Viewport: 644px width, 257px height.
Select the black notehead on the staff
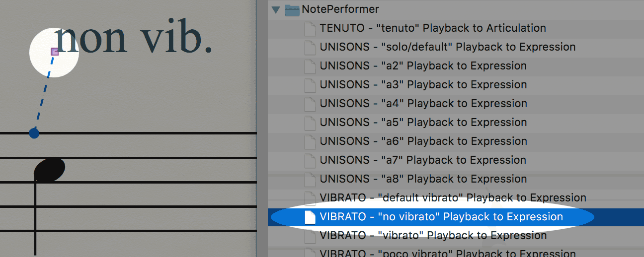coord(49,169)
